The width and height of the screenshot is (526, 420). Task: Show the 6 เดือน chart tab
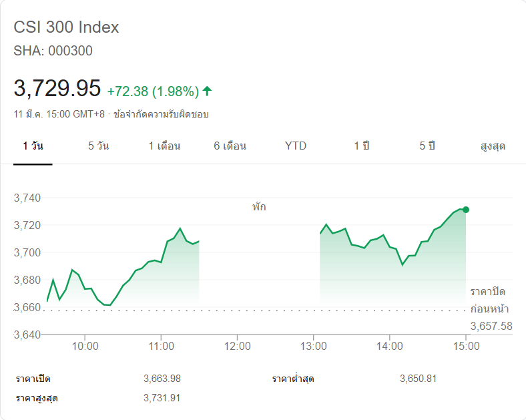[230, 146]
